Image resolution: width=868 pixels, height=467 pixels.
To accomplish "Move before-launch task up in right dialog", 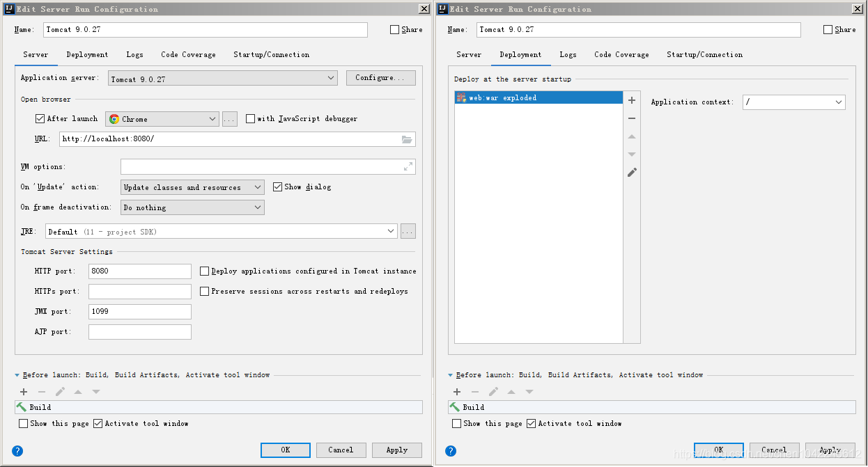I will pos(511,392).
